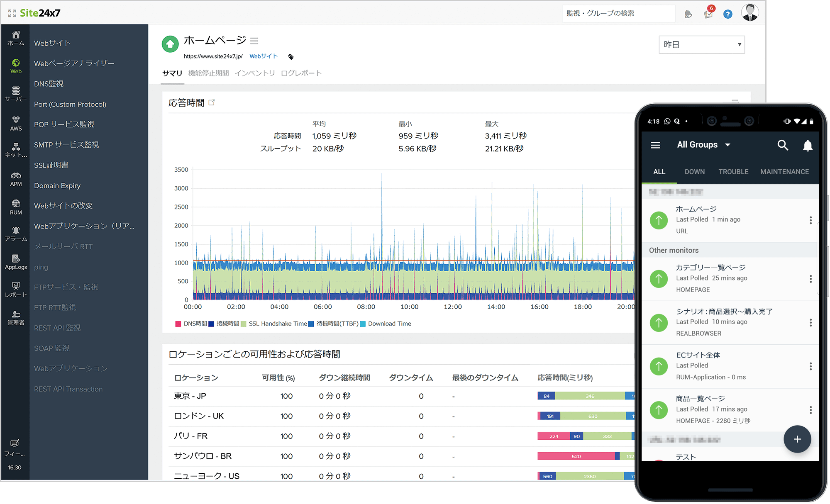Open the three-dot menu for ホームページ monitor
This screenshot has width=830, height=504.
810,220
